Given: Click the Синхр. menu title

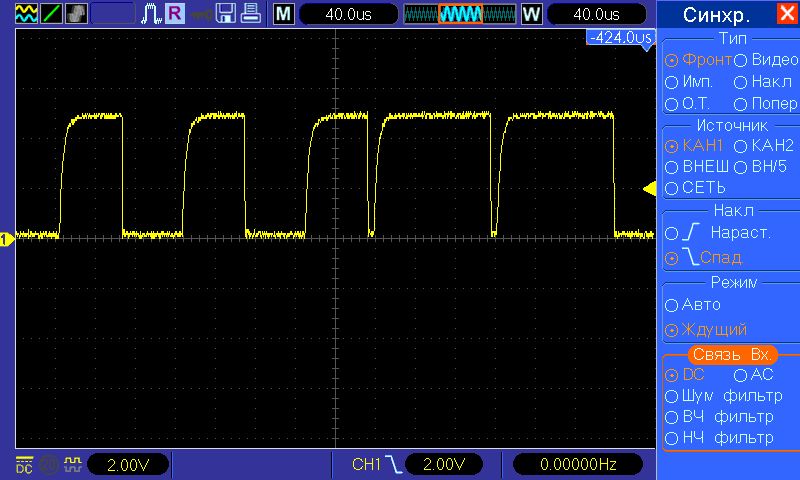Looking at the screenshot, I should [x=718, y=15].
